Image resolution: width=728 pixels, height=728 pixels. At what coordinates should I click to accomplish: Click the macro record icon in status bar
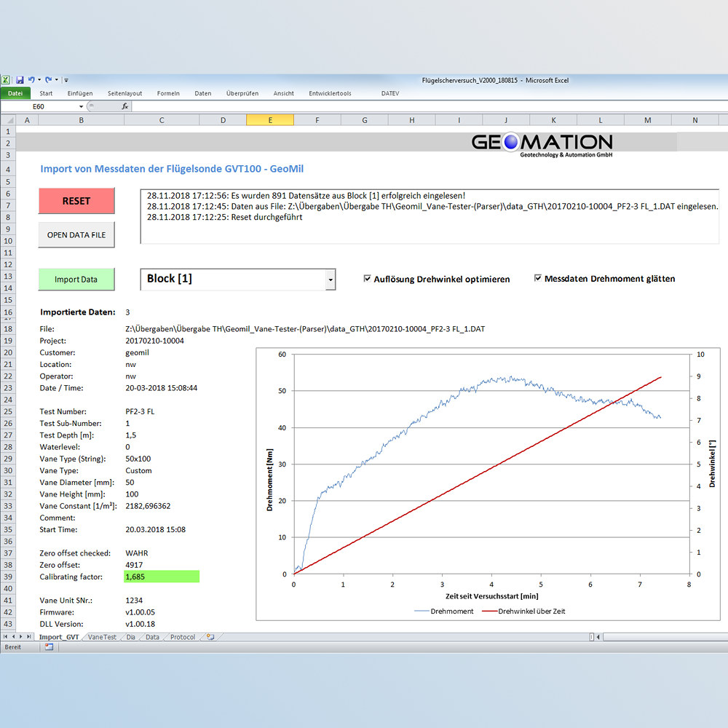(x=50, y=646)
